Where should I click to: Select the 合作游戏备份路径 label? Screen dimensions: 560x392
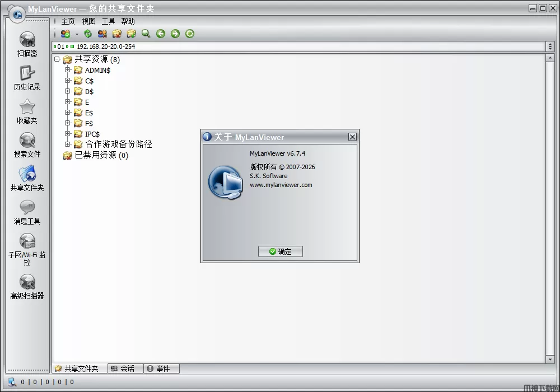pos(119,144)
